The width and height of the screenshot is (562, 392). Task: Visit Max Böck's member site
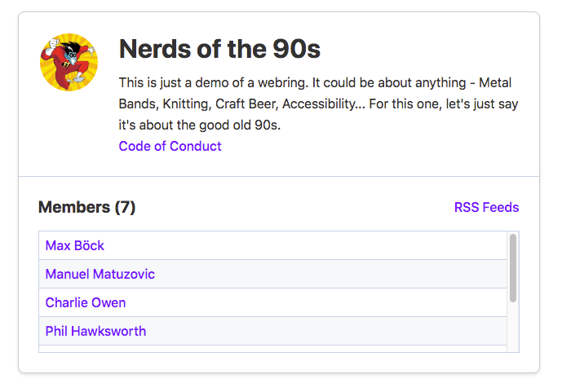[x=74, y=245]
